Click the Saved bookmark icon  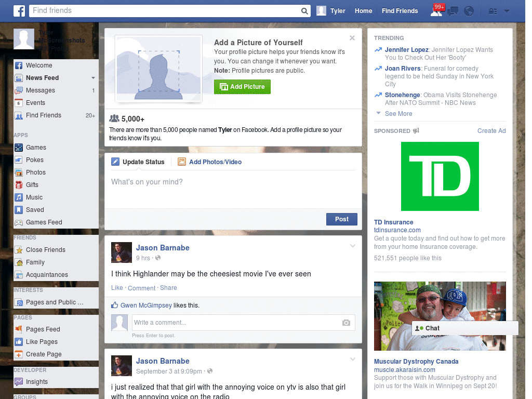pyautogui.click(x=19, y=210)
